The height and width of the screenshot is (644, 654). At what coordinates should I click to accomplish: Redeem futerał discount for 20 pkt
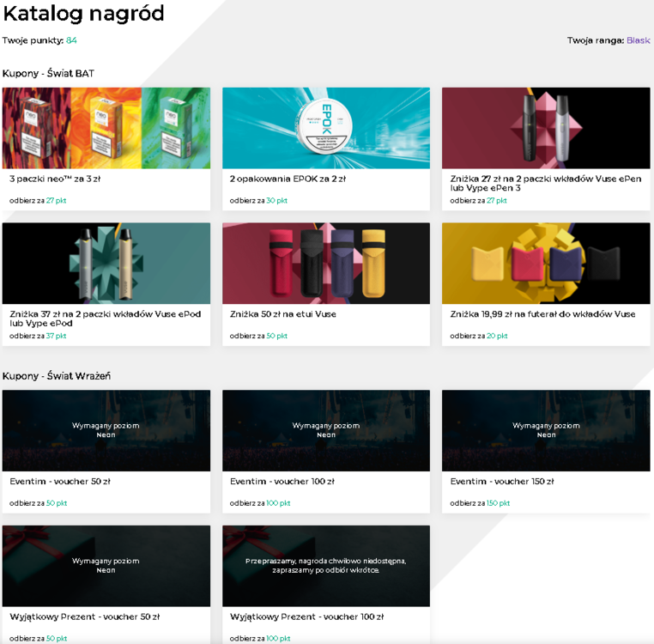pyautogui.click(x=479, y=336)
